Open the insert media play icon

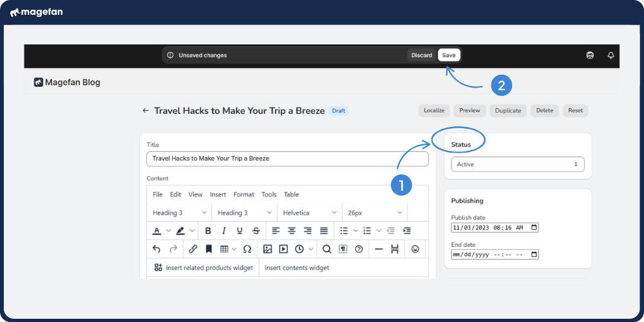[x=283, y=249]
